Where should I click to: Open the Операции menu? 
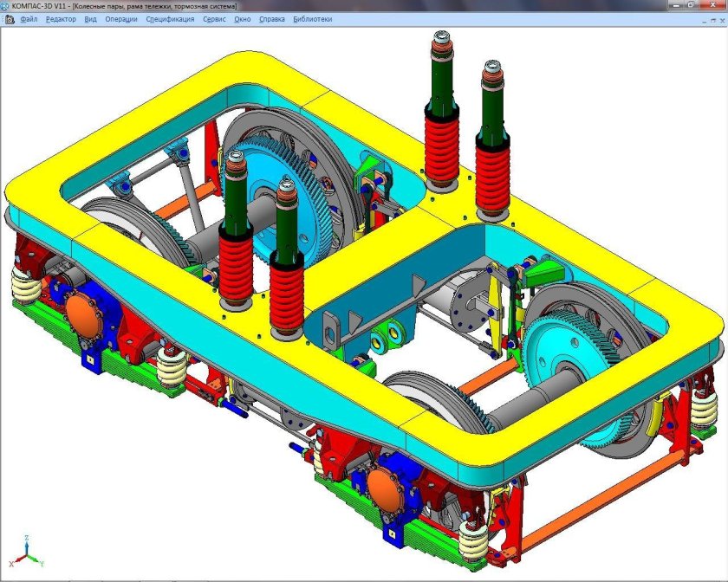coord(121,18)
